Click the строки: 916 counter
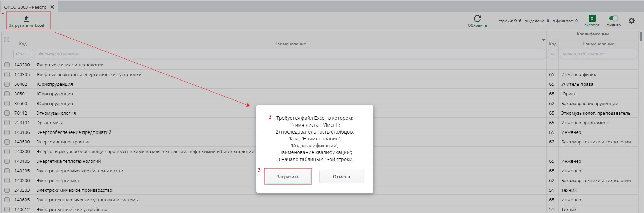 510,21
